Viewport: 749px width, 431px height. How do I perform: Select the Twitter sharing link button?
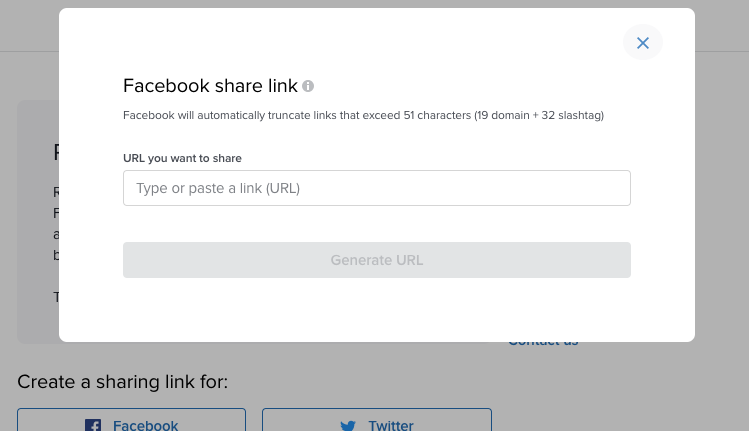(376, 420)
